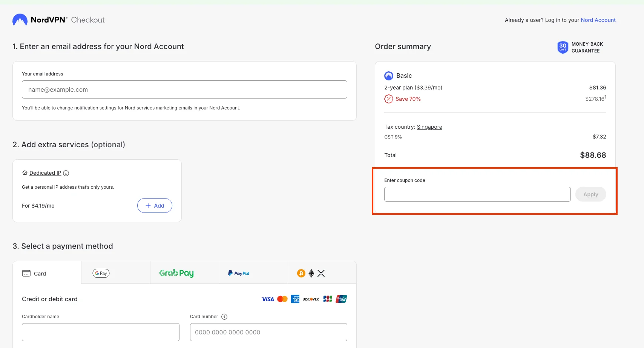This screenshot has height=348, width=644.
Task: Select the Card payment tab
Action: (x=47, y=273)
